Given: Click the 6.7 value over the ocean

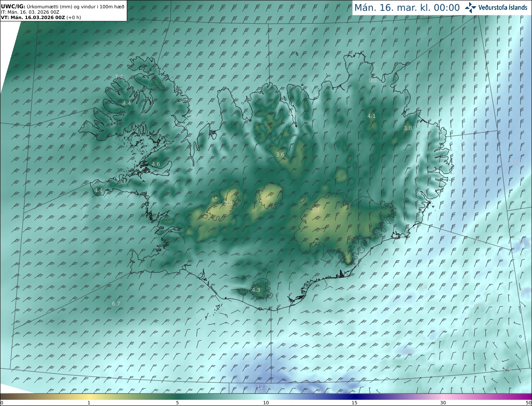Looking at the screenshot, I should pyautogui.click(x=116, y=304).
